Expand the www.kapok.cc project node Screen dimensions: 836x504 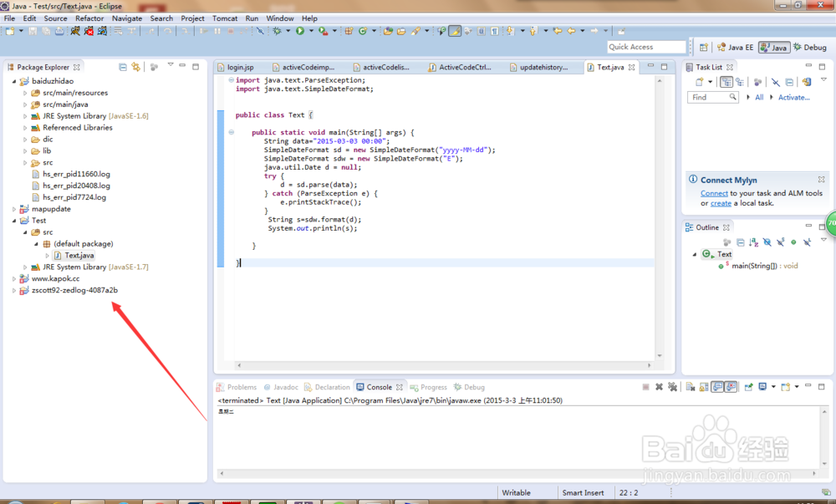(x=14, y=278)
